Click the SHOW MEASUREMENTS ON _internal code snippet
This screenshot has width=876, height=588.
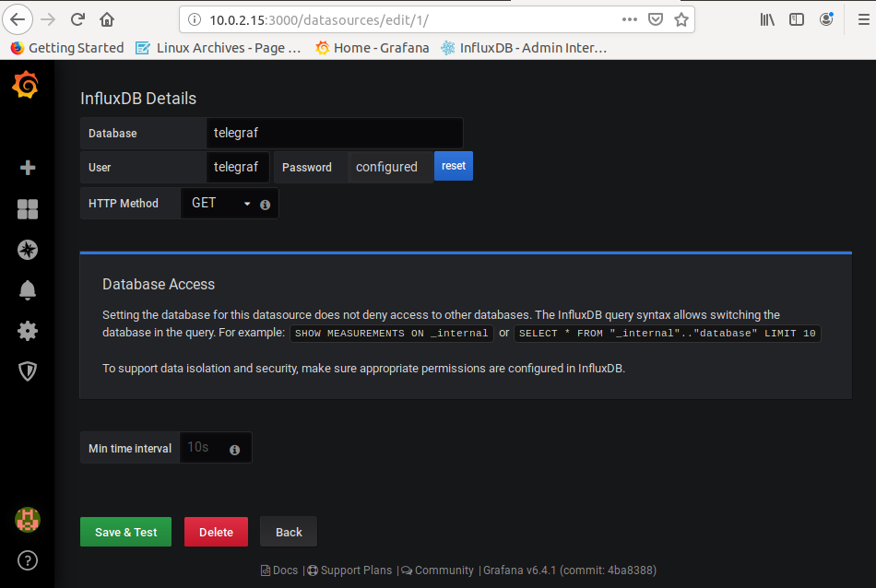[392, 334]
